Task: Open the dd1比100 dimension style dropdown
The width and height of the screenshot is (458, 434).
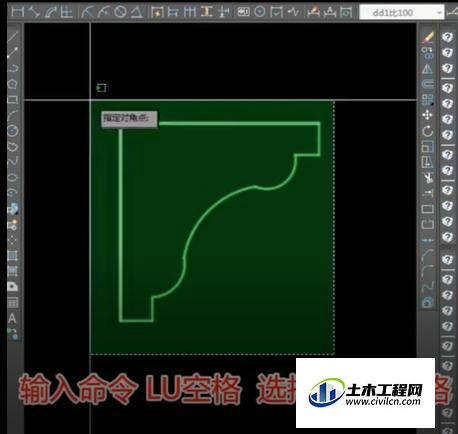Action: (402, 13)
